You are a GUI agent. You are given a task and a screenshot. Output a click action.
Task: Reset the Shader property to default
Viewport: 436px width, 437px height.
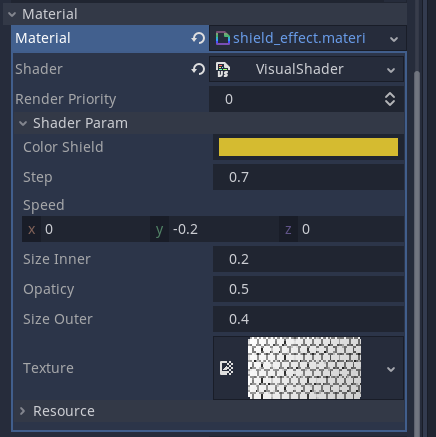198,69
